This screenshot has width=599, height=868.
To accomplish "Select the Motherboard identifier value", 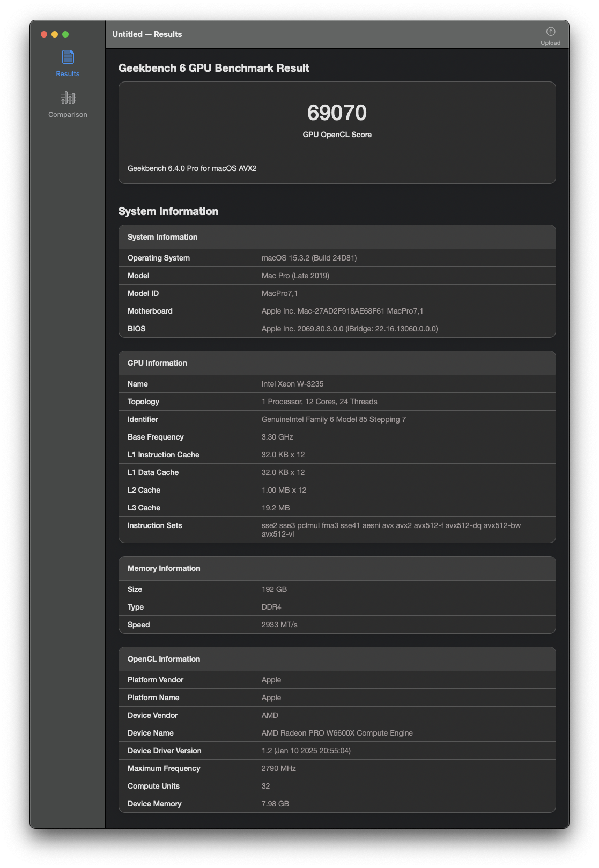I will click(x=342, y=311).
